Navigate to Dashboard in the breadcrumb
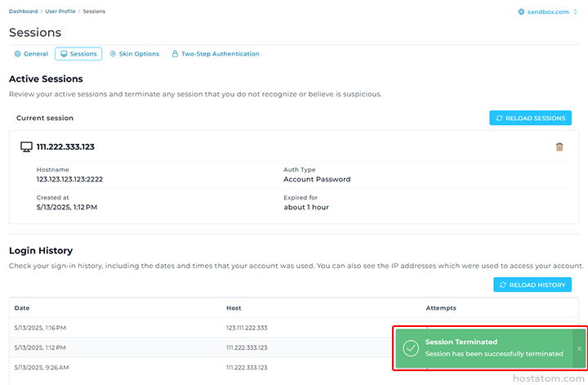The height and width of the screenshot is (385, 588). pos(24,11)
